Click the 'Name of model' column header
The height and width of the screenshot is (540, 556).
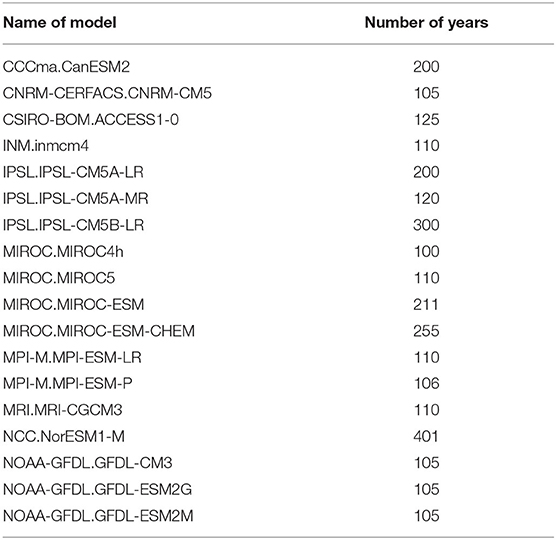(x=60, y=23)
